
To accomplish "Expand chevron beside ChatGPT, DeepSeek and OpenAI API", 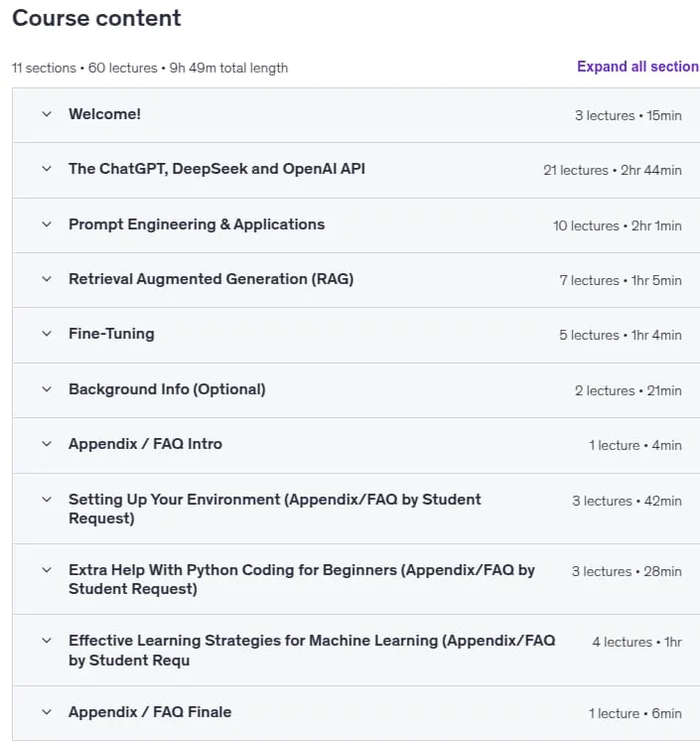I will coord(47,169).
